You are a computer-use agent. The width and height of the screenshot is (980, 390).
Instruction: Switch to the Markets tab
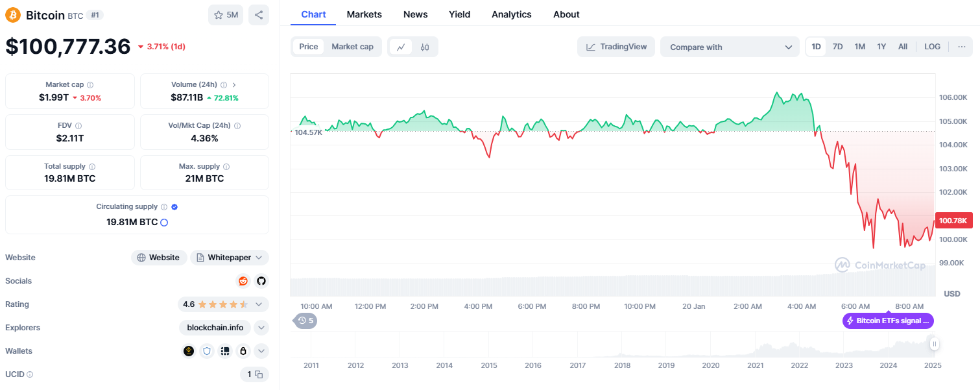click(x=364, y=14)
